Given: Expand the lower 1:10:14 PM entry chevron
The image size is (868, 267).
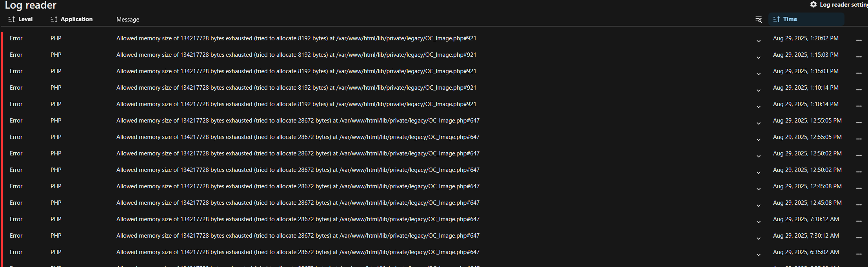Looking at the screenshot, I should (x=759, y=106).
